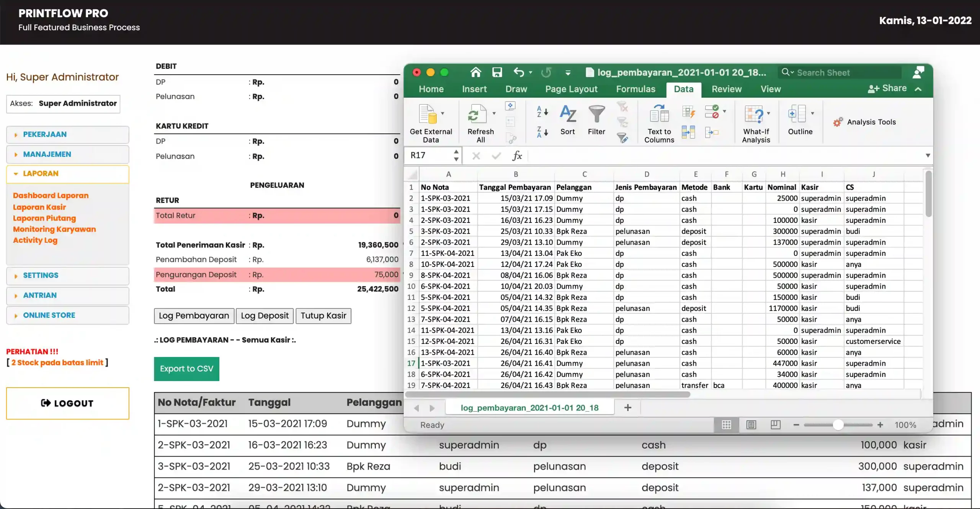Open the account/collaboration icon in the title bar

(918, 72)
